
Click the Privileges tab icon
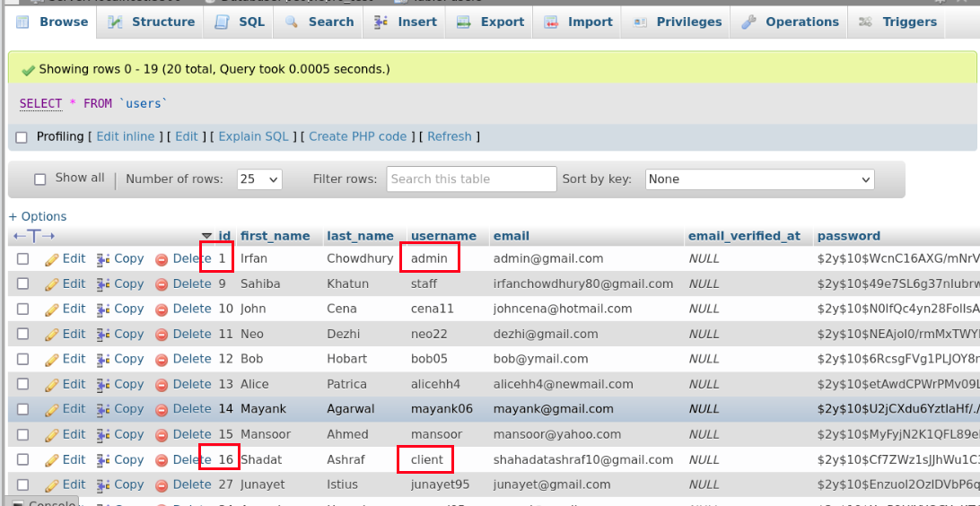(x=640, y=22)
